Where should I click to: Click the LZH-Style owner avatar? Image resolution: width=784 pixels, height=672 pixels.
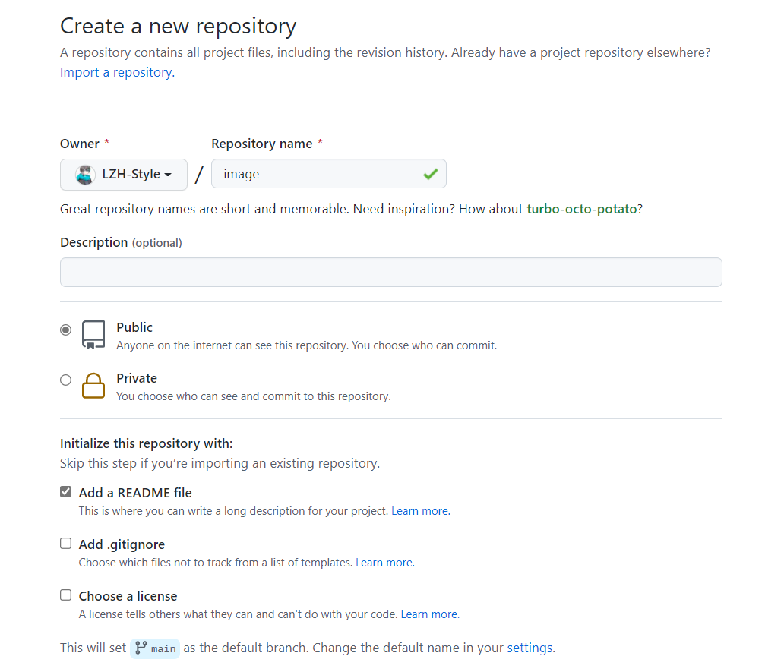click(85, 175)
